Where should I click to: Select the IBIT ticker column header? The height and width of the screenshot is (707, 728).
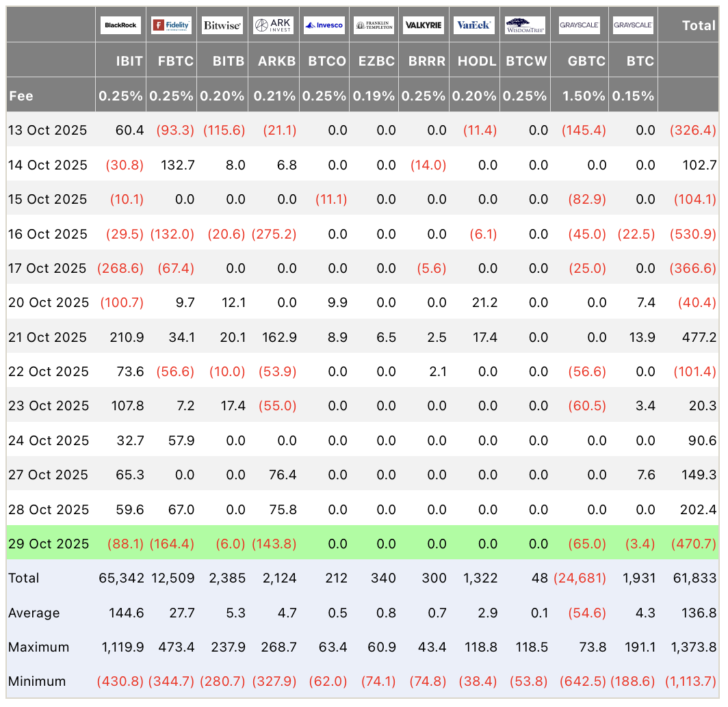pyautogui.click(x=129, y=60)
